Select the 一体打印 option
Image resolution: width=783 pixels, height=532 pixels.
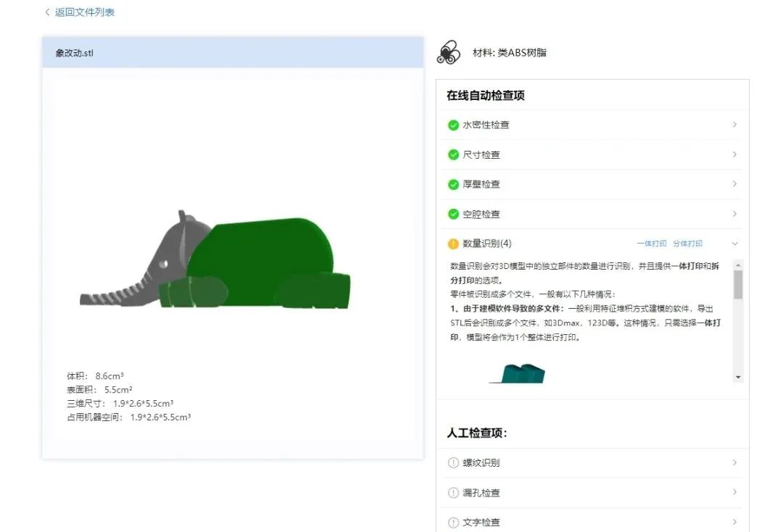651,244
